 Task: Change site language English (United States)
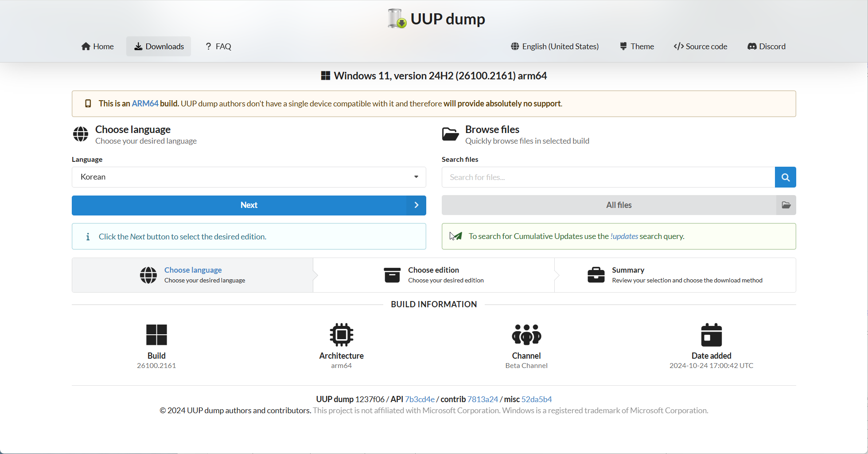[x=555, y=46]
